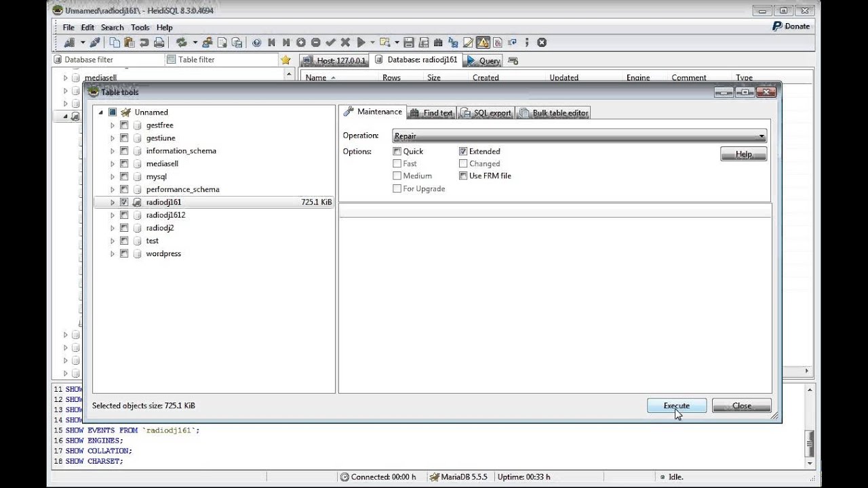This screenshot has width=868, height=488.
Task: Click the Run query play icon
Action: pos(361,43)
